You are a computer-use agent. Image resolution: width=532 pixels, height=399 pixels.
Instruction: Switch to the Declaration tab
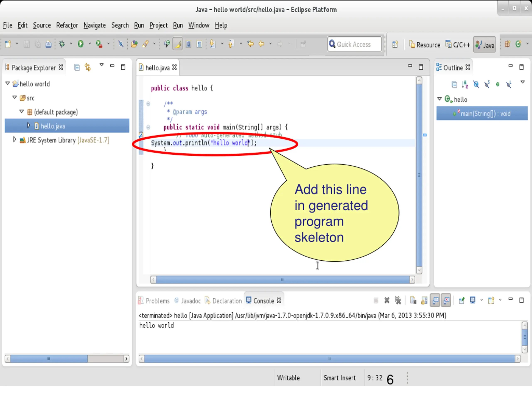(x=223, y=301)
